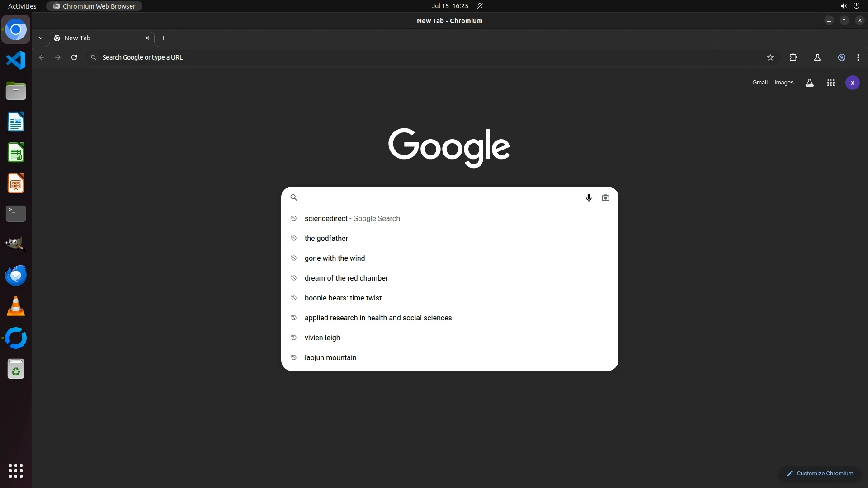Open LibreOffice Impress from dock
The height and width of the screenshot is (488, 868).
click(x=16, y=183)
